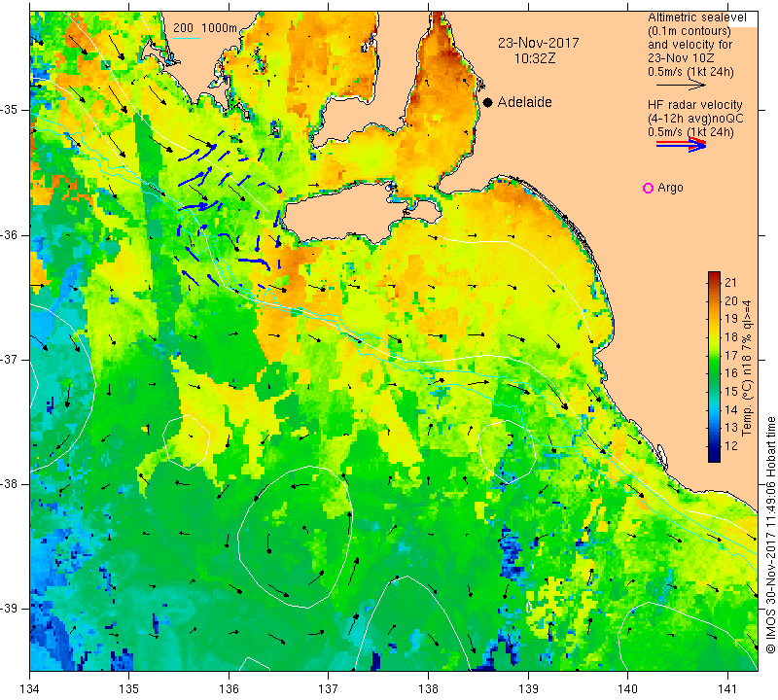778x700 pixels.
Task: Click the (4-12h avg)noQC legend text
Action: (695, 119)
